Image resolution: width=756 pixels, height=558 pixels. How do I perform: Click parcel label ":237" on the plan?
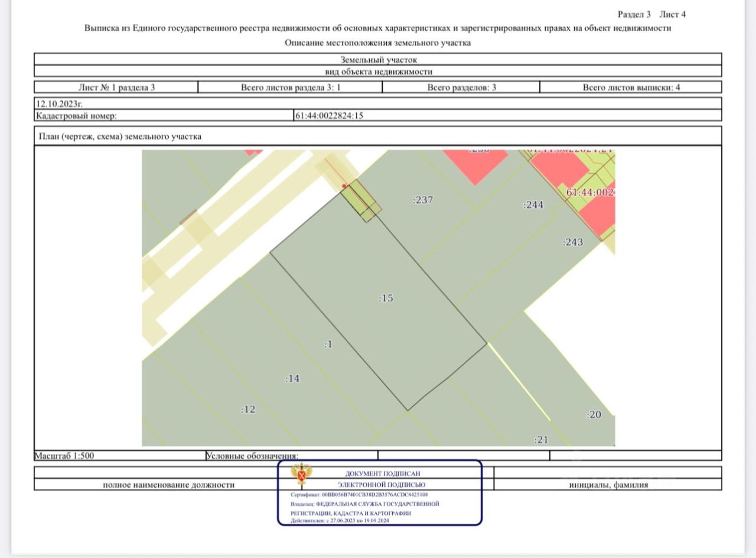[423, 200]
